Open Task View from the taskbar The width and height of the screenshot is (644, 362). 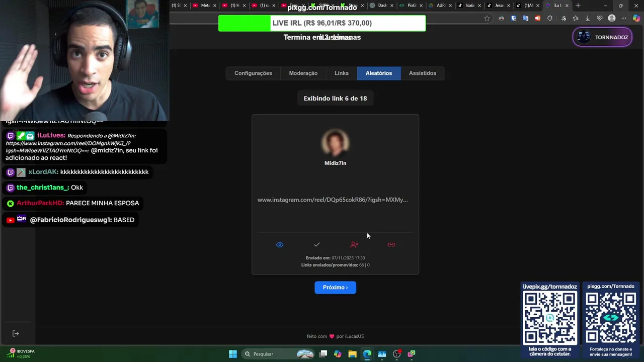coord(323,354)
